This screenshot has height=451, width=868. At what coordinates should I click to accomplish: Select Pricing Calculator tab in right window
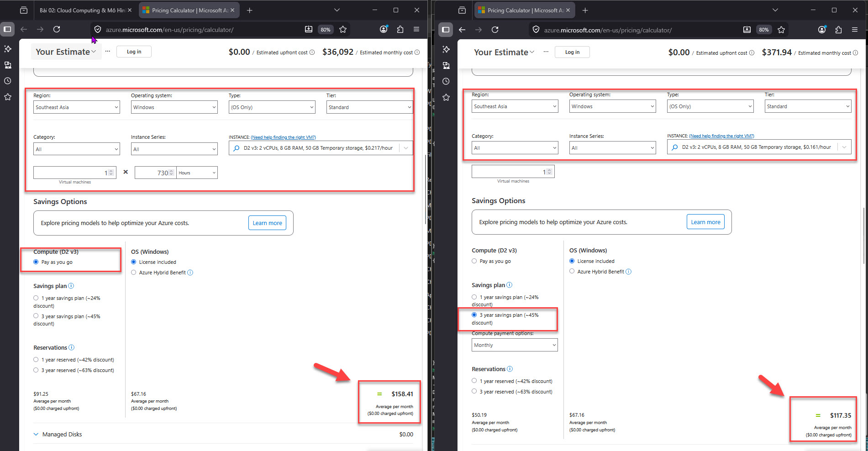click(x=525, y=10)
